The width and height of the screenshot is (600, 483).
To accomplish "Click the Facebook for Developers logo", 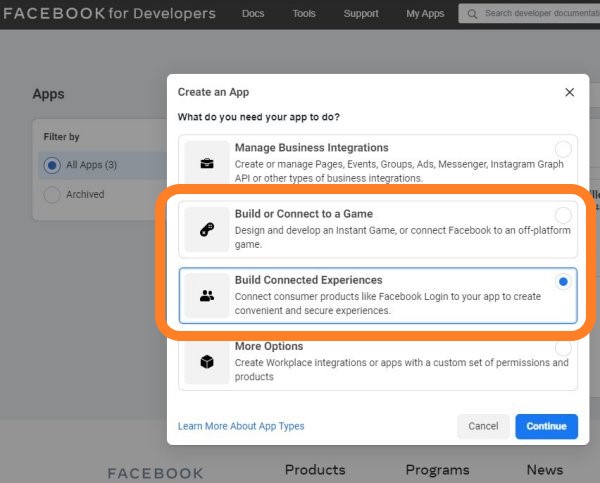I will click(108, 14).
